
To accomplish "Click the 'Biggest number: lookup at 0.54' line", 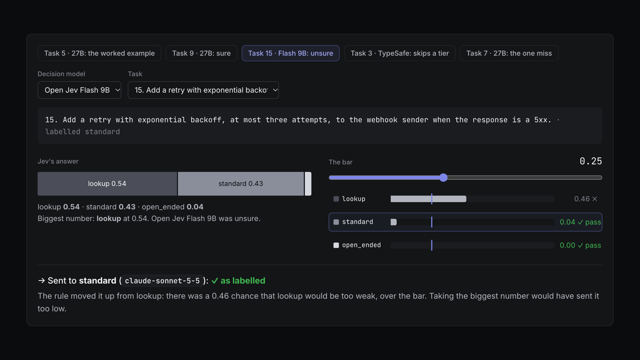I will (x=149, y=219).
